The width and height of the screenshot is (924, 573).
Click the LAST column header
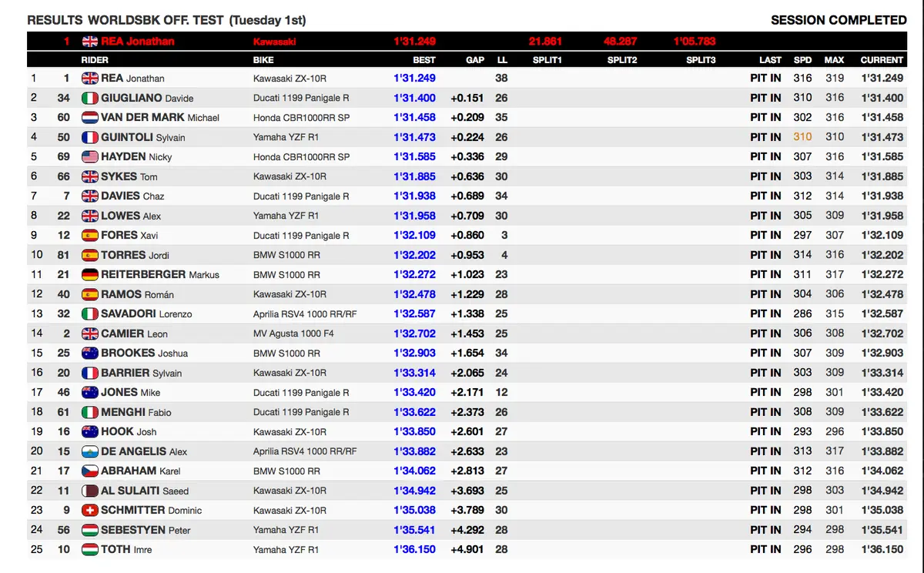[770, 60]
